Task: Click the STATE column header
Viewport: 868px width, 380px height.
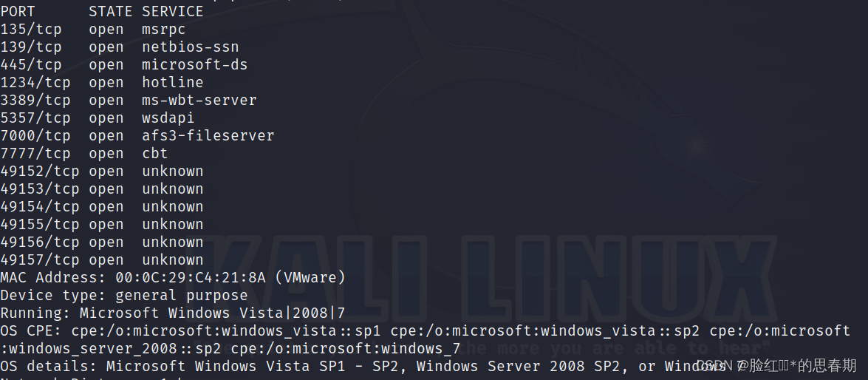Action: [x=110, y=12]
